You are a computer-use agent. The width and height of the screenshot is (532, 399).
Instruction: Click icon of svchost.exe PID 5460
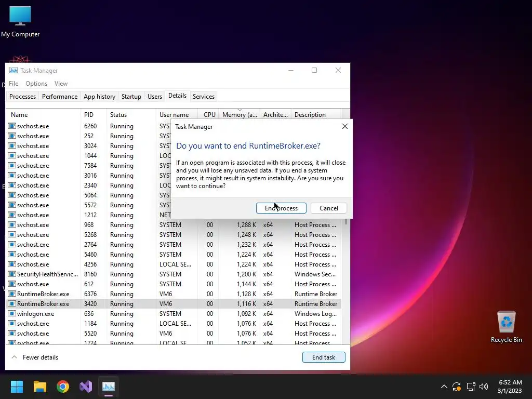[x=12, y=254]
